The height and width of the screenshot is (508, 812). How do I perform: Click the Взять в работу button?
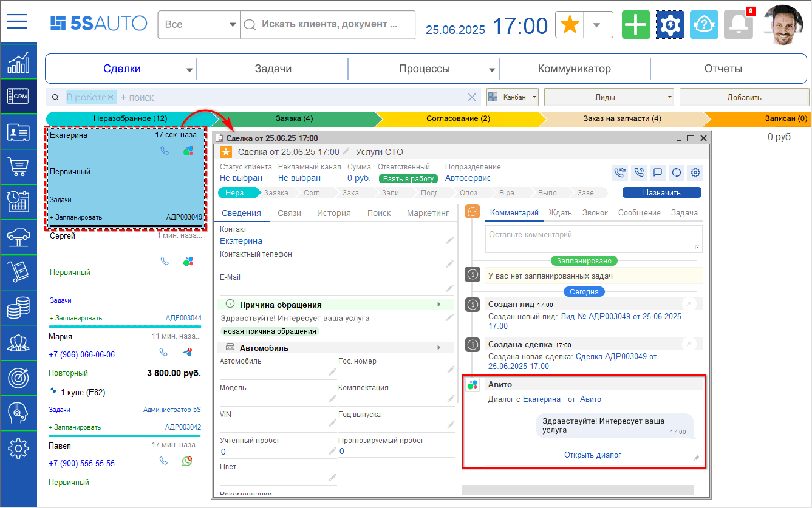click(408, 178)
